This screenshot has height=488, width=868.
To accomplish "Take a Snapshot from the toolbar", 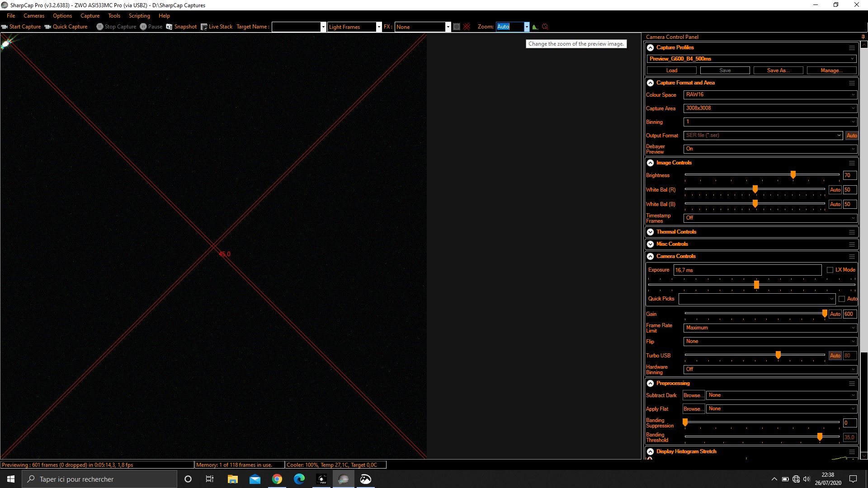I will [181, 27].
